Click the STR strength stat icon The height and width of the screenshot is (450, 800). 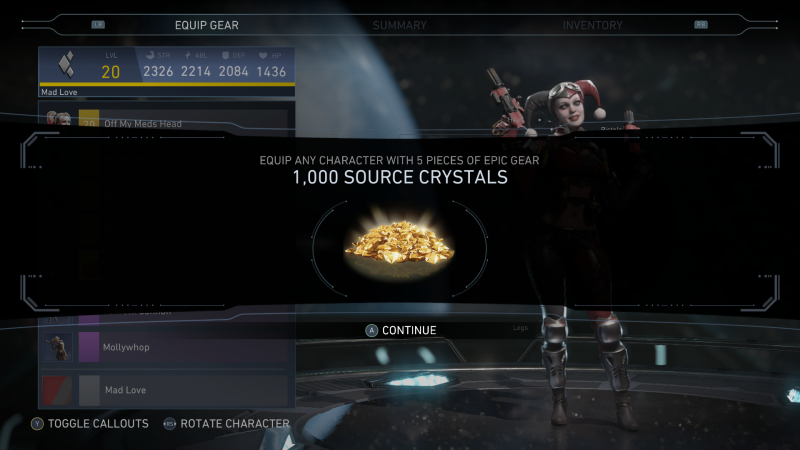[150, 55]
